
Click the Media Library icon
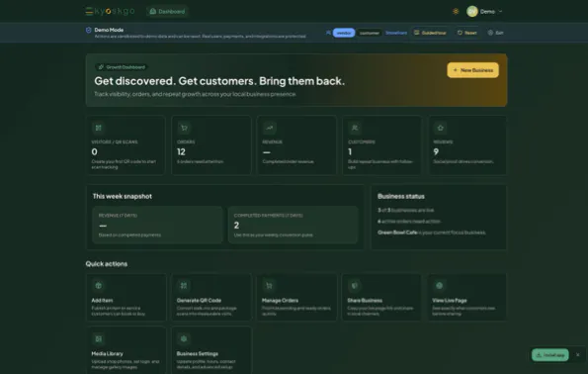(x=98, y=339)
